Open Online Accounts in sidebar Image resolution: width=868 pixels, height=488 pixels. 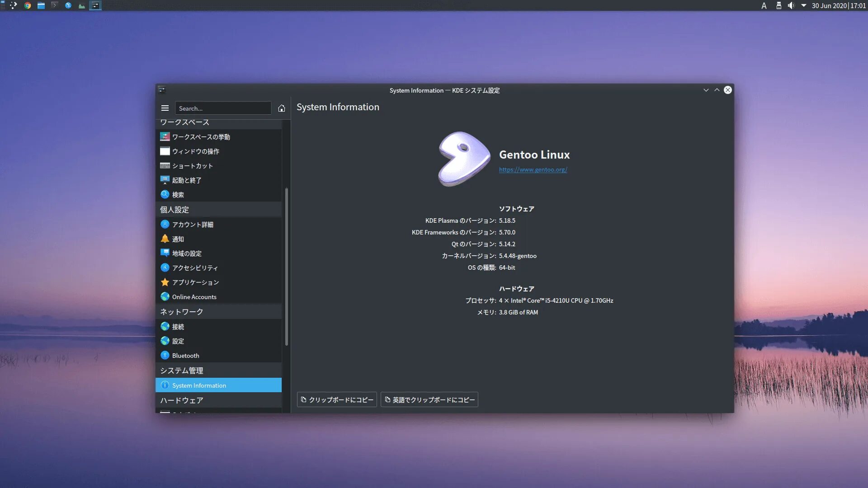point(194,297)
